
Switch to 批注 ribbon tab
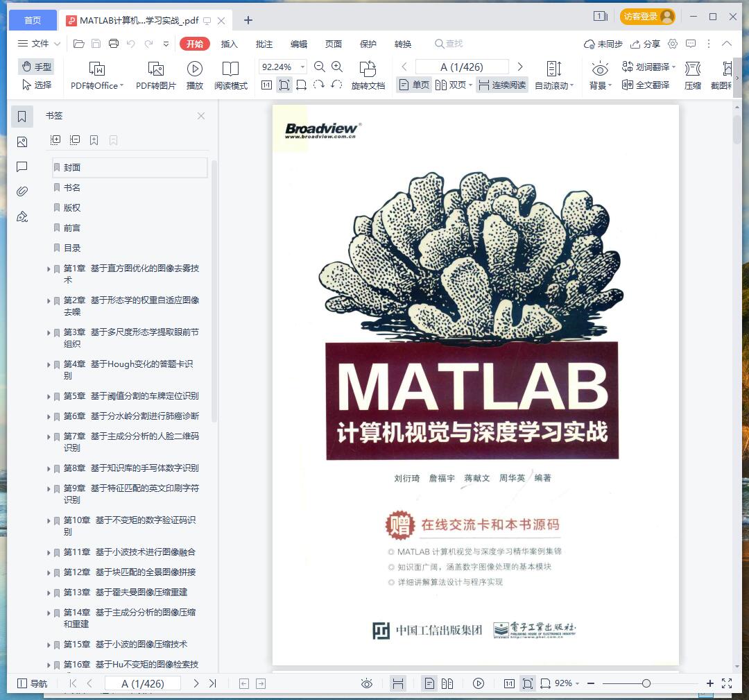pyautogui.click(x=264, y=44)
